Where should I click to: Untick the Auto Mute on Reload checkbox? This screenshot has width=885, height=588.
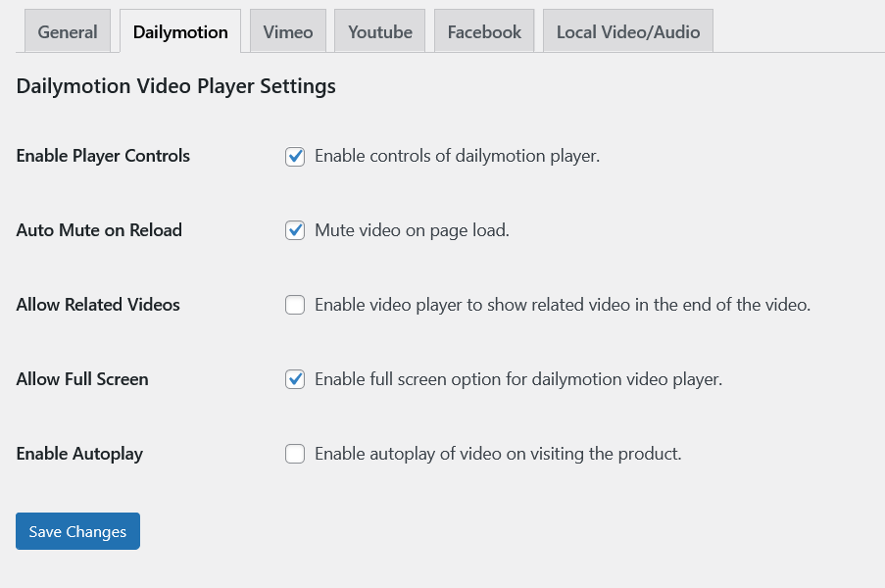[295, 231]
